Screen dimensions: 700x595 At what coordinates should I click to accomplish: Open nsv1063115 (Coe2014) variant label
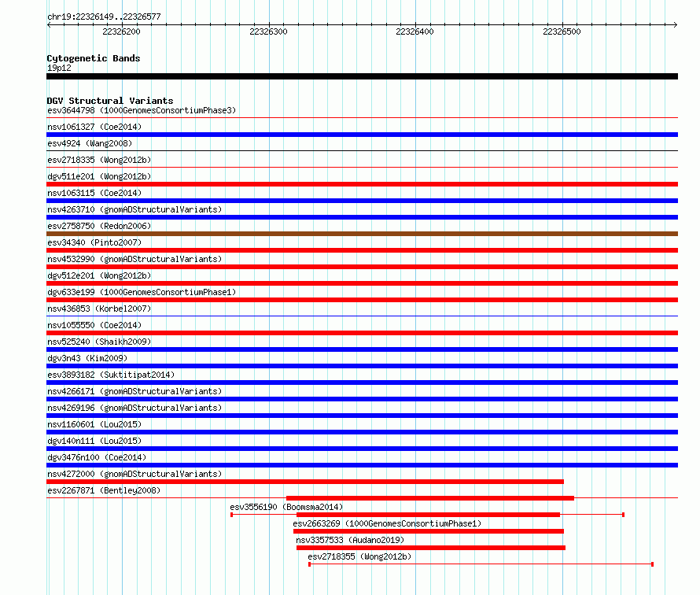tap(94, 193)
